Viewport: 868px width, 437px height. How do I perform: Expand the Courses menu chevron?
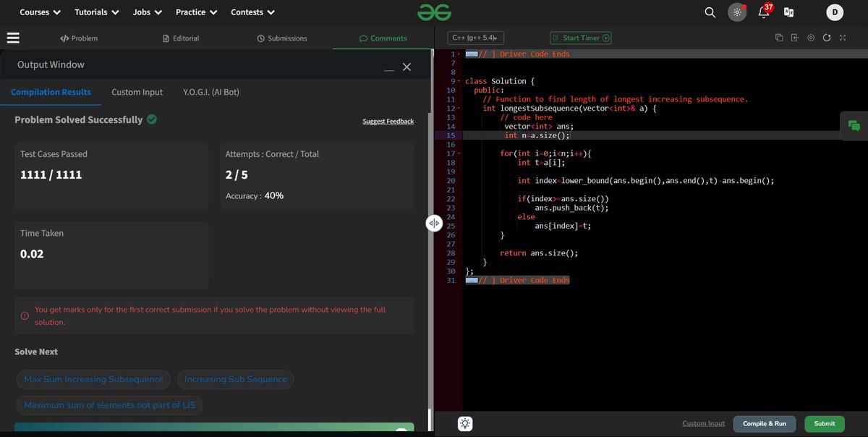coord(56,12)
